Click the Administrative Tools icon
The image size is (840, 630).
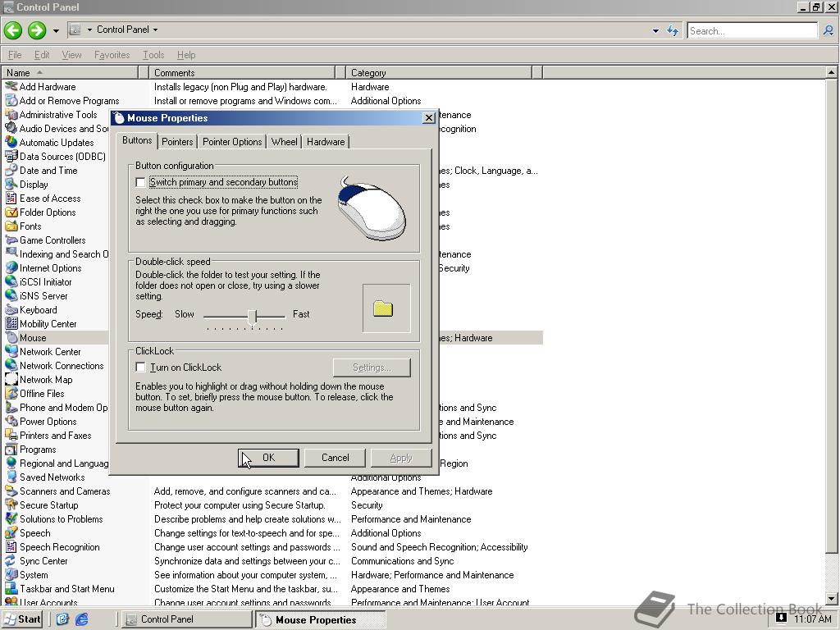pos(11,114)
